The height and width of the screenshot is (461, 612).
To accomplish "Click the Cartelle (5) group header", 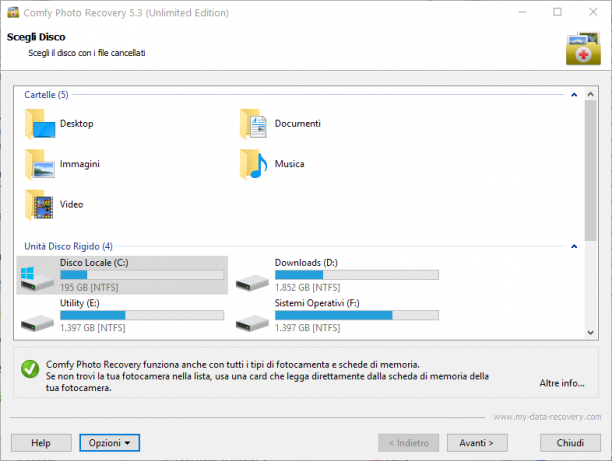I will coord(46,94).
